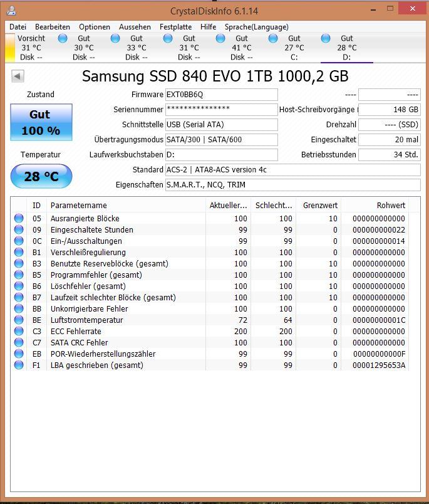Minimize the CrystalDiskInfo window

point(373,9)
